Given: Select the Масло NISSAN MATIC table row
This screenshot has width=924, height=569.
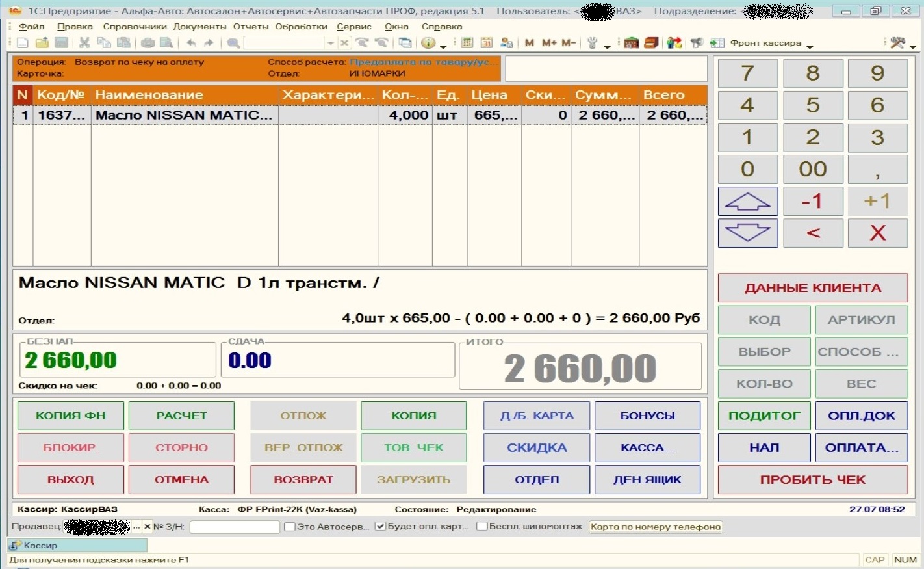Looking at the screenshot, I should [360, 115].
